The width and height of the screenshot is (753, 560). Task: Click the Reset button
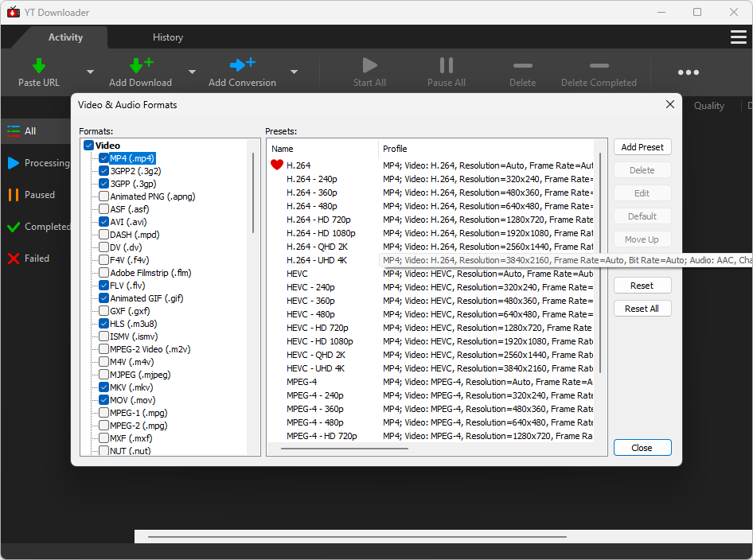click(642, 286)
